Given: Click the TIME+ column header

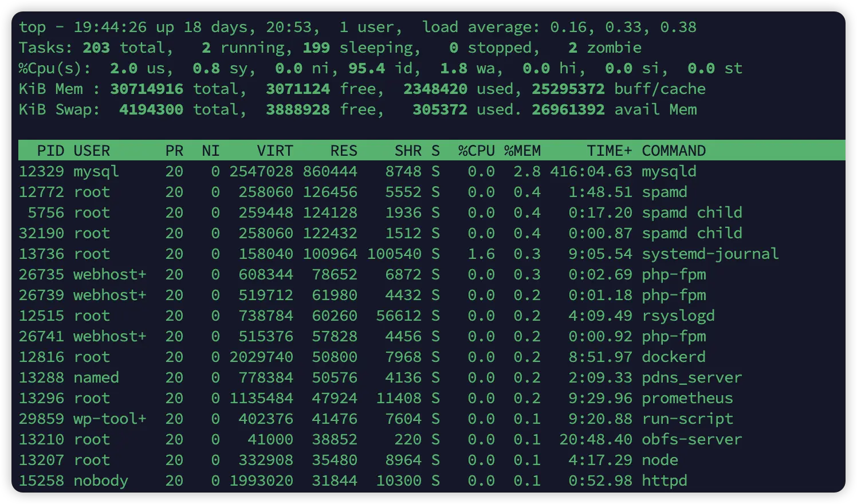Looking at the screenshot, I should click(609, 151).
